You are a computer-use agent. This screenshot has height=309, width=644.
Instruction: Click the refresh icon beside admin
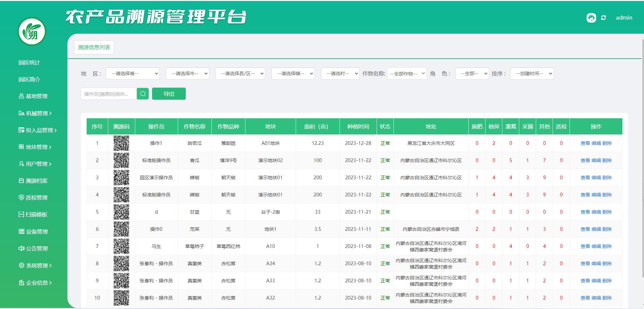[604, 18]
